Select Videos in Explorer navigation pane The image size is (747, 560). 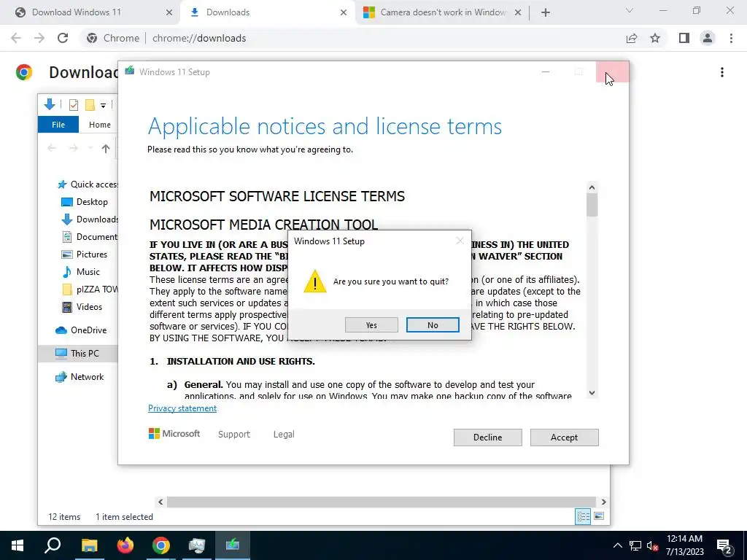(82, 307)
